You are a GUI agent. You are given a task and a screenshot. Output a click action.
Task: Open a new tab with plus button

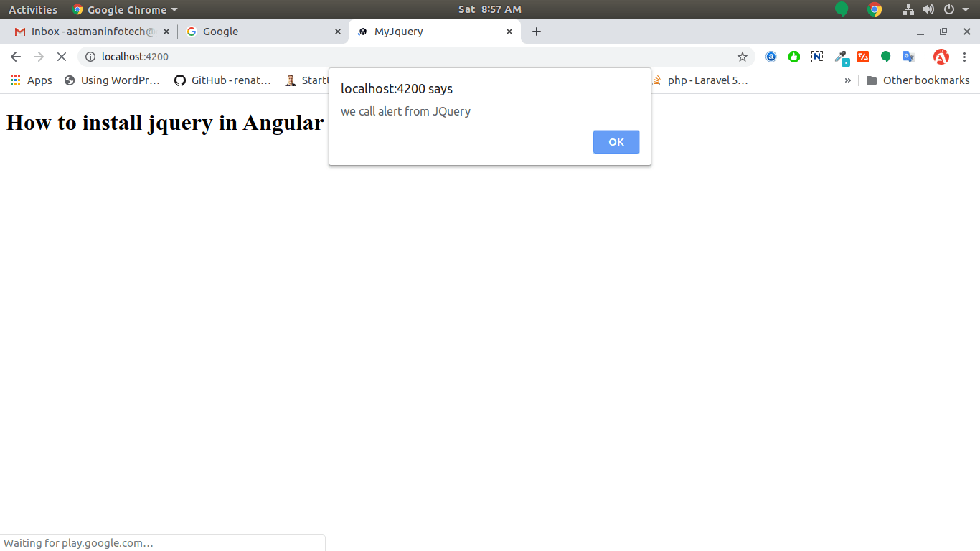pos(536,32)
